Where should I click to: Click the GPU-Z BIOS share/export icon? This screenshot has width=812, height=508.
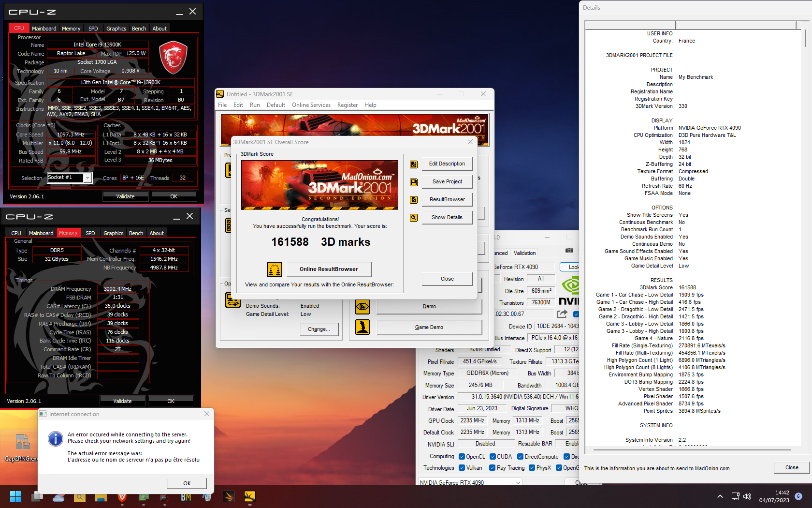pos(562,314)
